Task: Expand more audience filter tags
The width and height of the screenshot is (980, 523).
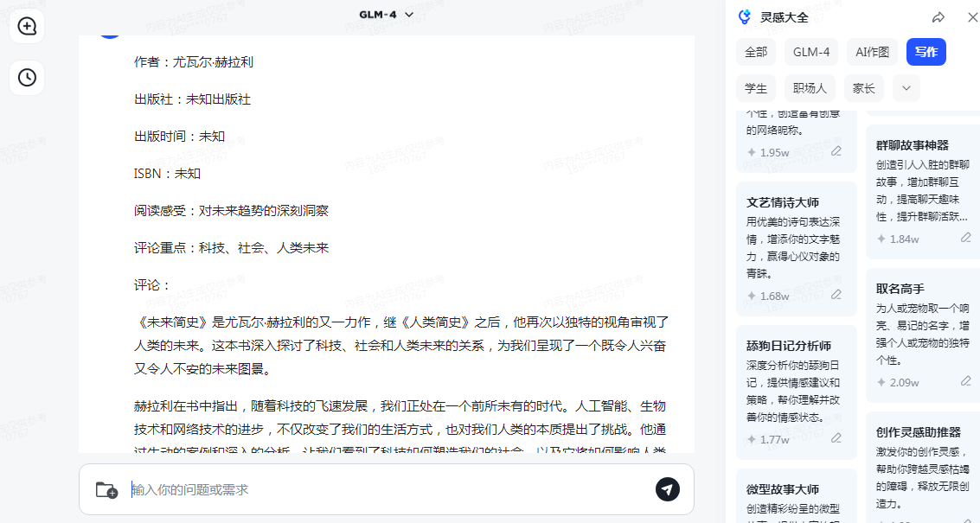Action: point(906,88)
